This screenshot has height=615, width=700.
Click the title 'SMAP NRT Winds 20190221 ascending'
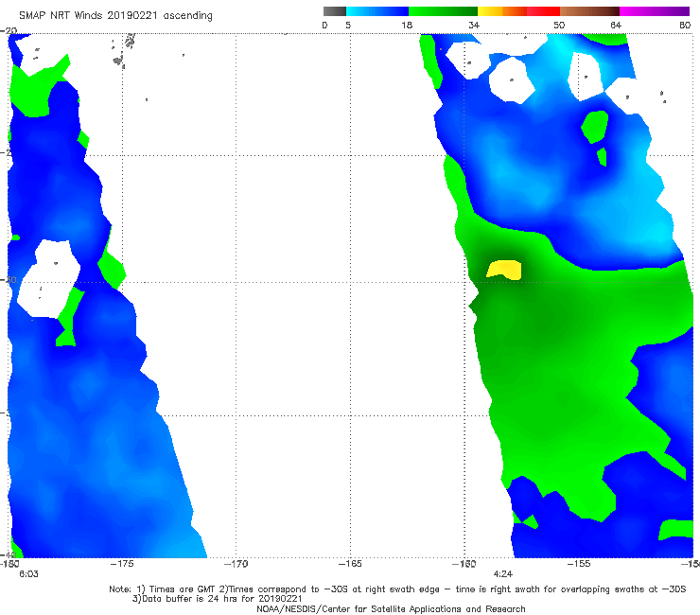click(115, 16)
